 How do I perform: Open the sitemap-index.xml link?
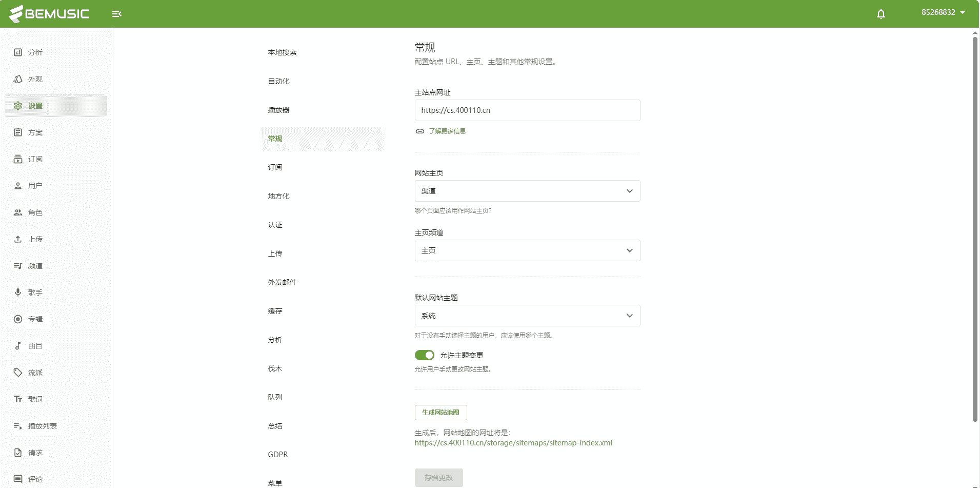pyautogui.click(x=513, y=443)
